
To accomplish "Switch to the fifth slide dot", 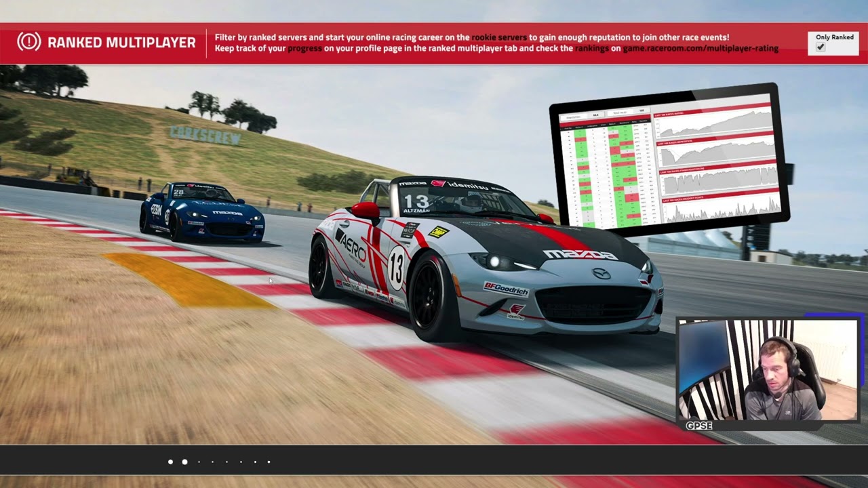I will 226,462.
